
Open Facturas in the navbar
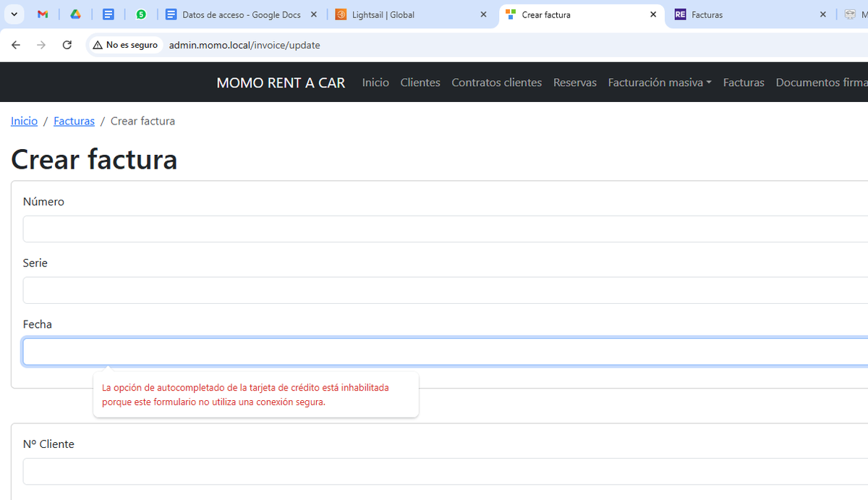(744, 82)
